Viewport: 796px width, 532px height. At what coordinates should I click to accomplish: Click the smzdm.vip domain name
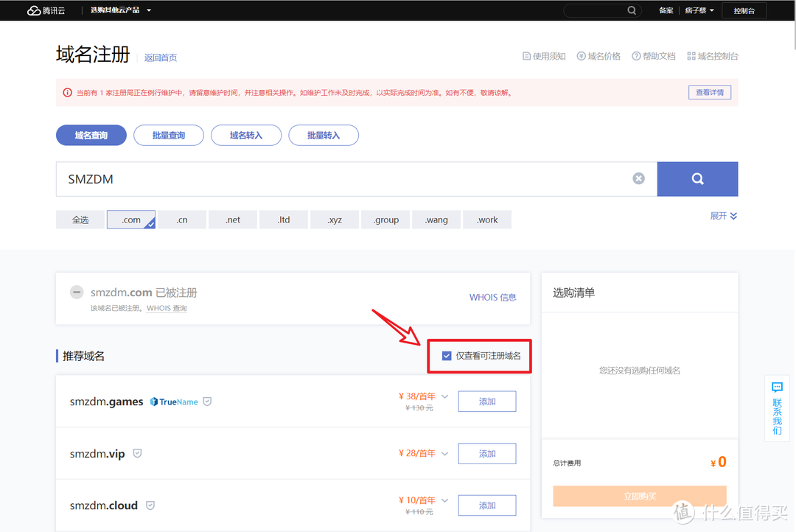[x=97, y=454]
